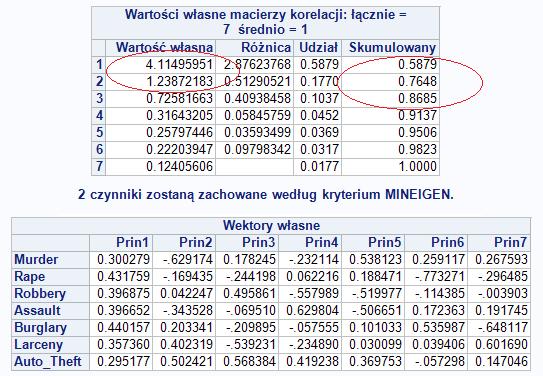The image size is (543, 376).
Task: Click eigenvalue 0.12405606 in row 7
Action: pyautogui.click(x=179, y=166)
